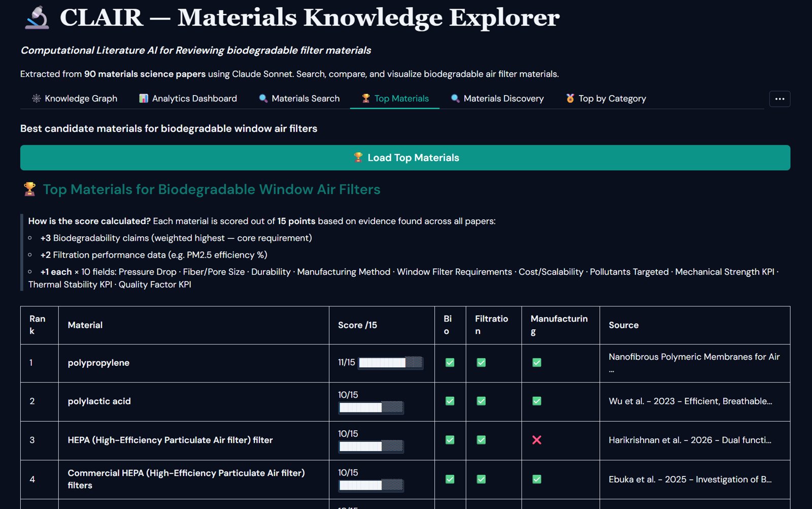The height and width of the screenshot is (509, 812).
Task: Click the Manufacturing column header
Action: point(561,325)
